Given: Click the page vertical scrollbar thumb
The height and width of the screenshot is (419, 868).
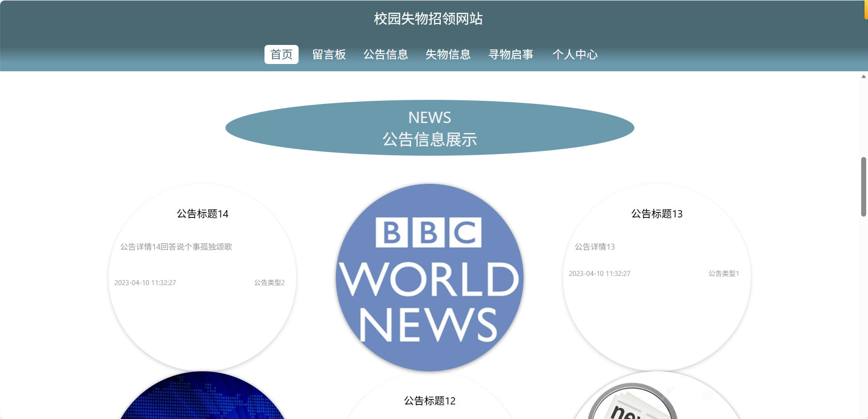Looking at the screenshot, I should click(x=863, y=187).
